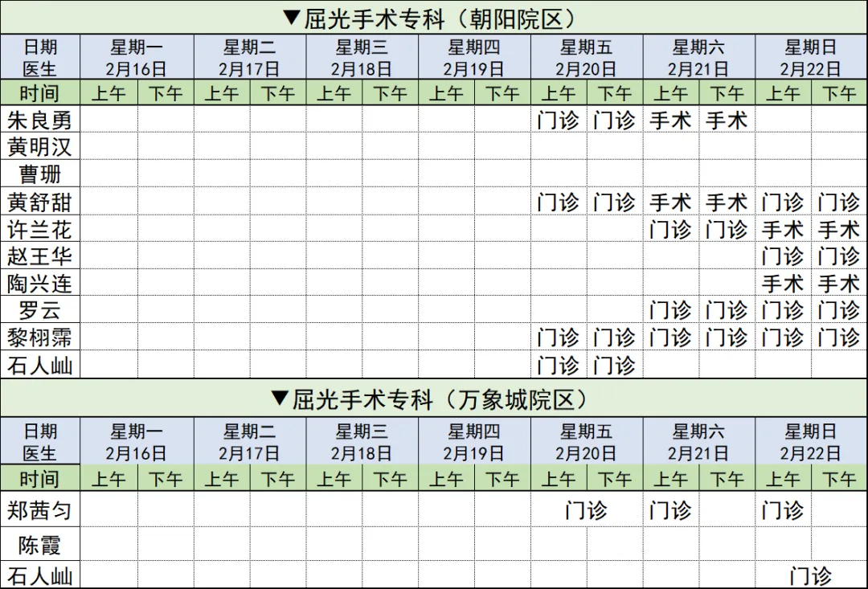Image resolution: width=868 pixels, height=589 pixels.
Task: Select 黄舒甜's Sunday morning 门诊 cell
Action: (x=783, y=202)
